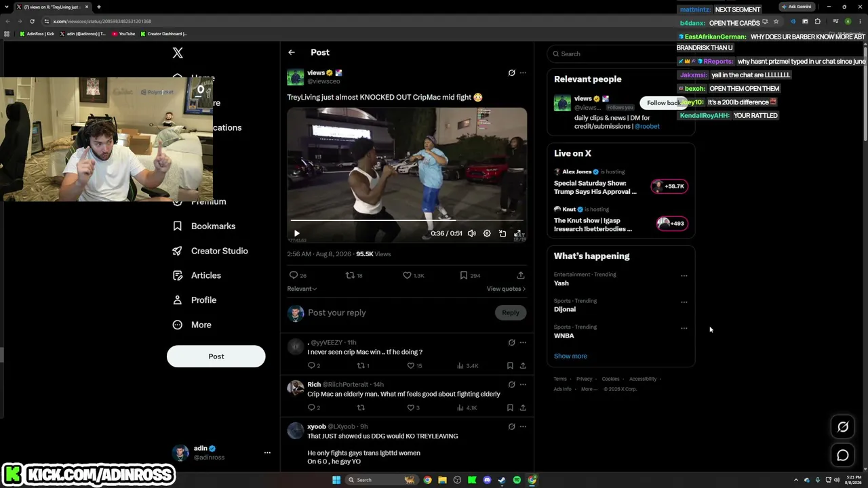Seek using the video progress bar
The width and height of the screenshot is (868, 488).
click(x=407, y=220)
